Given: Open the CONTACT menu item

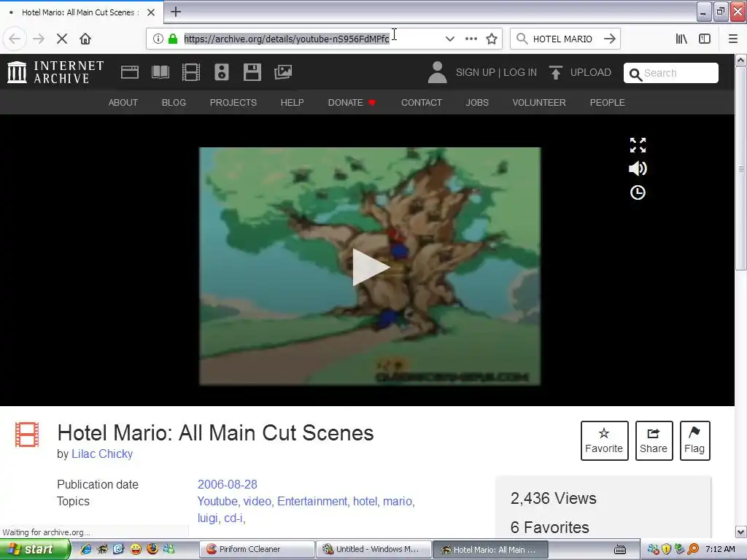Looking at the screenshot, I should click(422, 102).
